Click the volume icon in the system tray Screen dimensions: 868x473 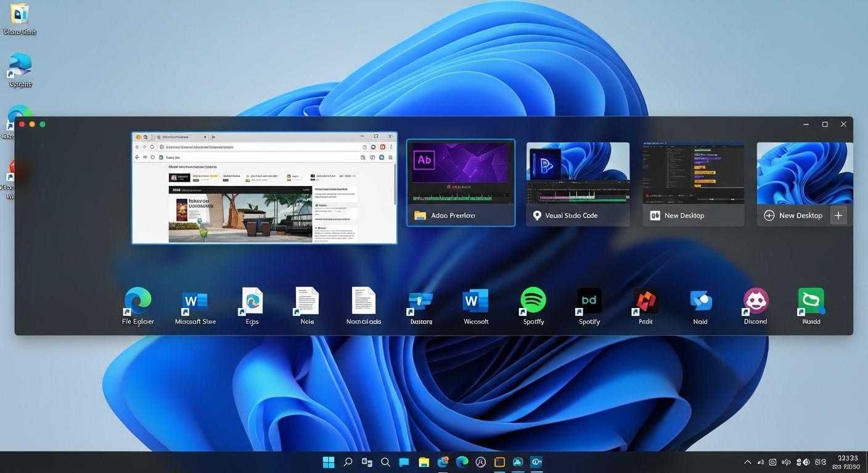point(759,461)
